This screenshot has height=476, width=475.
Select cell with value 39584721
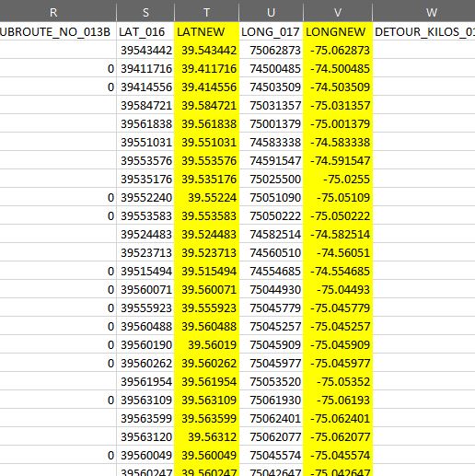[x=145, y=105]
